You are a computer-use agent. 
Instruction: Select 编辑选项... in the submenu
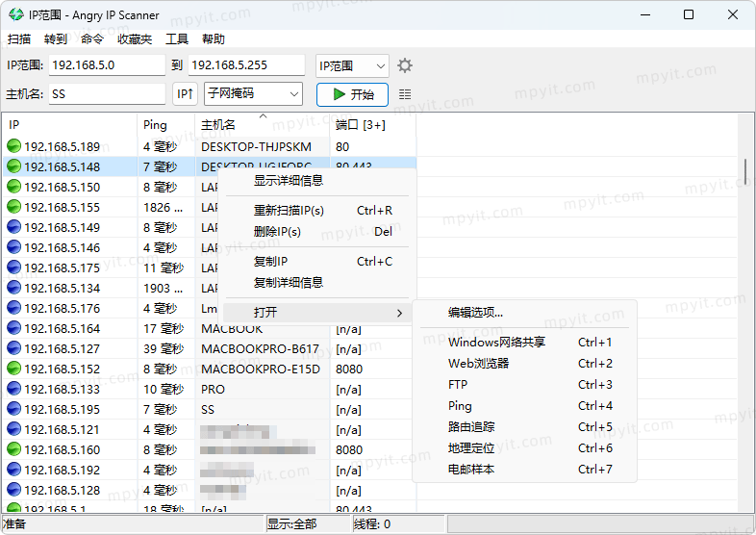tap(524, 313)
